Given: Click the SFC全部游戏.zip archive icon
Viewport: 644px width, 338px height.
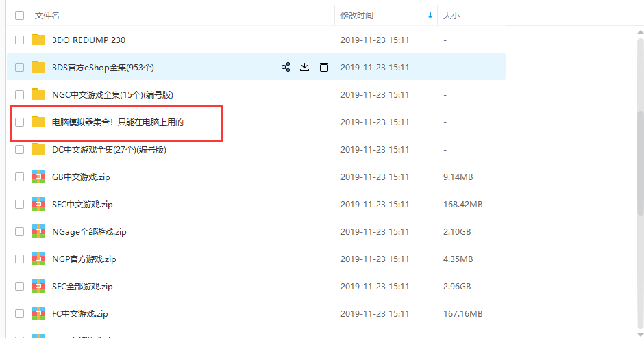Looking at the screenshot, I should click(x=38, y=286).
